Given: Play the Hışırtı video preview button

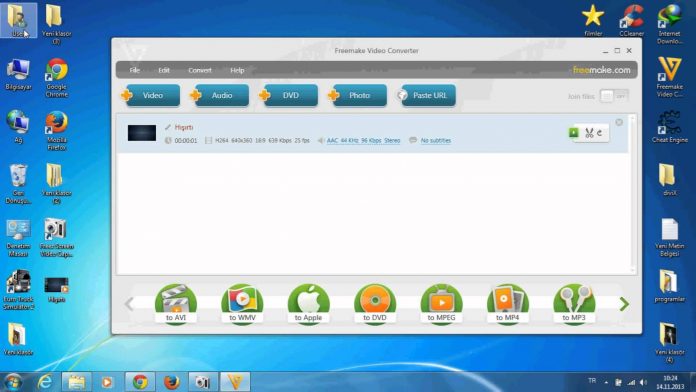Looking at the screenshot, I should pyautogui.click(x=573, y=133).
